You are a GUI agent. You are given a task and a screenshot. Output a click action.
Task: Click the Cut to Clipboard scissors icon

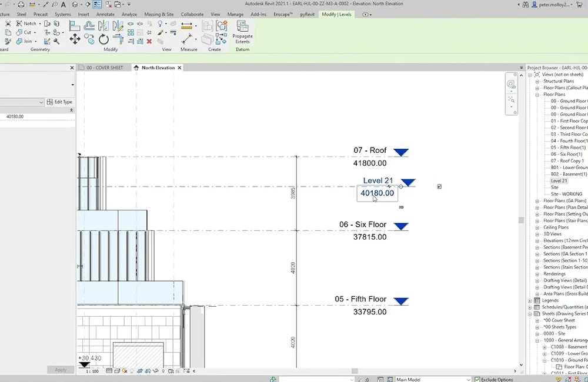point(8,24)
